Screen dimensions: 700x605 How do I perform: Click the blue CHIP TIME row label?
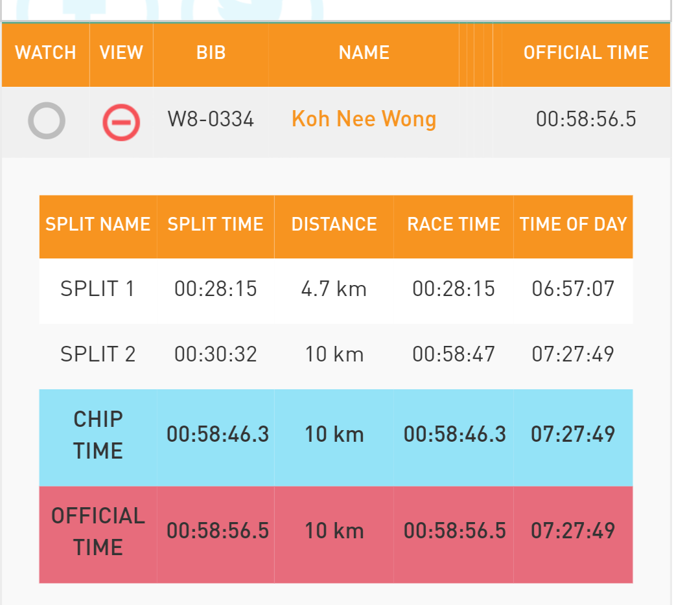tap(98, 435)
